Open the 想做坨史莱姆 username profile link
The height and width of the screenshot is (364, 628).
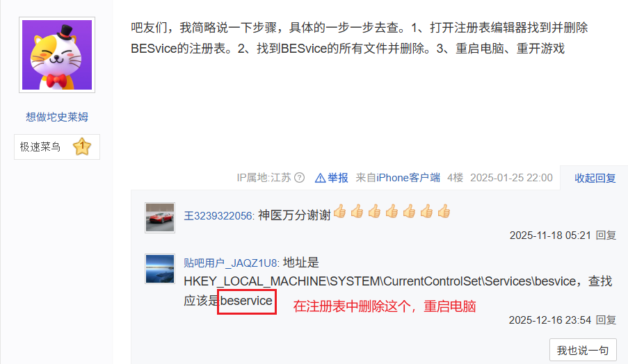[x=57, y=117]
